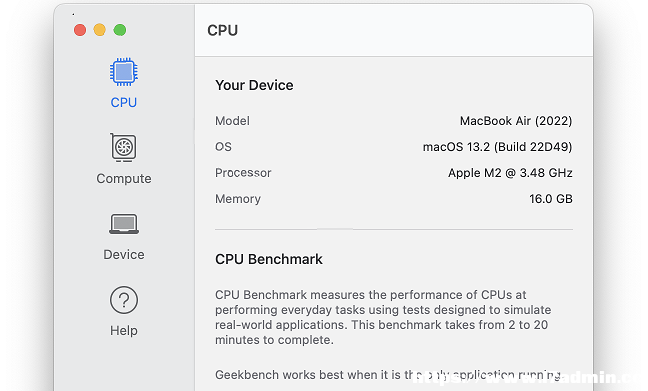The height and width of the screenshot is (391, 648).
Task: Click the CPU sidebar label
Action: (x=124, y=103)
